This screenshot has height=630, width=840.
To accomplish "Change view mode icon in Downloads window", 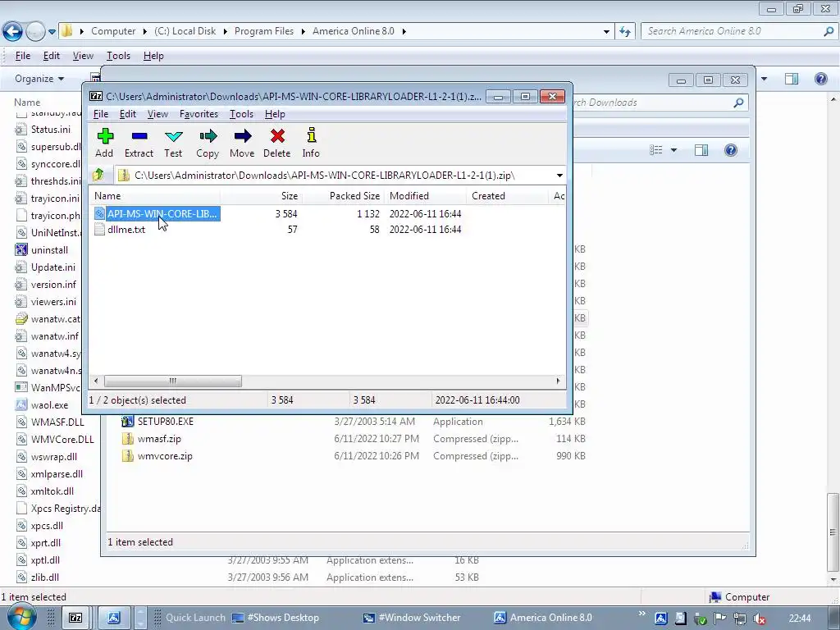I will [x=655, y=150].
